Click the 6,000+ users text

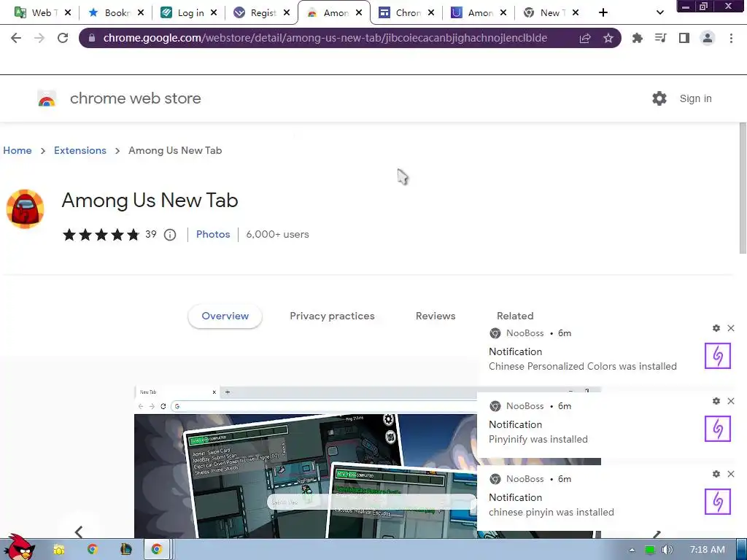(277, 234)
